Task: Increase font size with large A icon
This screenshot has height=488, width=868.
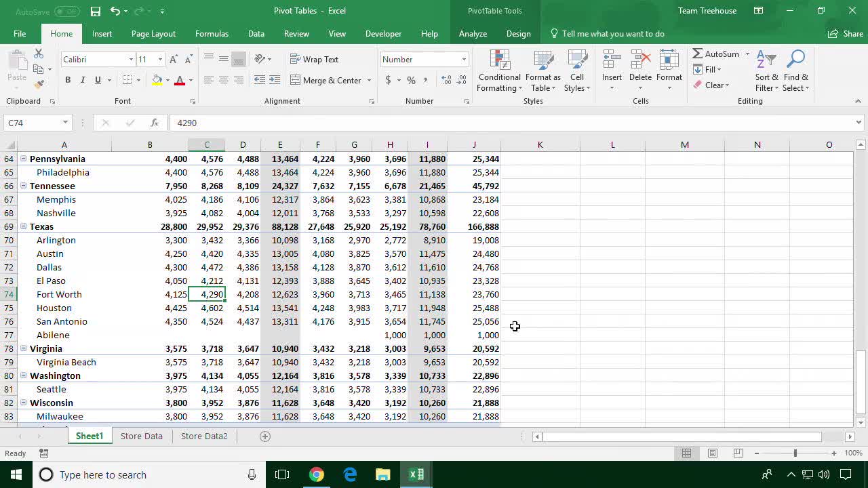Action: [174, 60]
